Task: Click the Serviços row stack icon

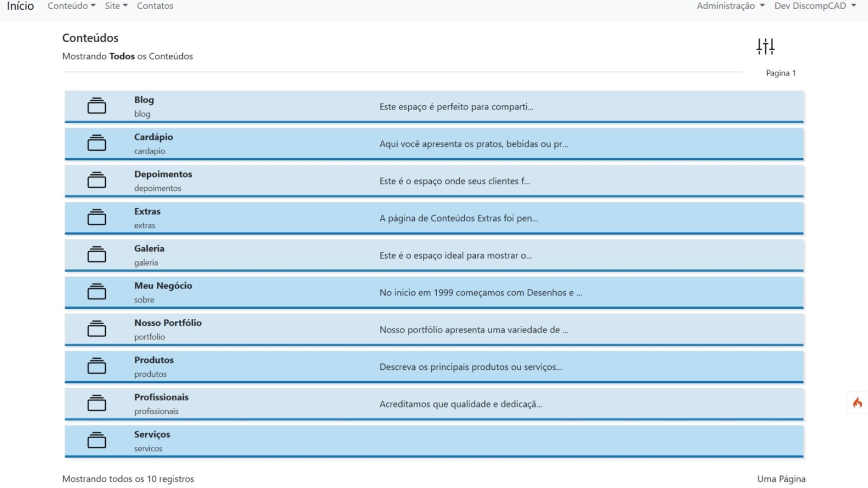Action: (x=97, y=440)
